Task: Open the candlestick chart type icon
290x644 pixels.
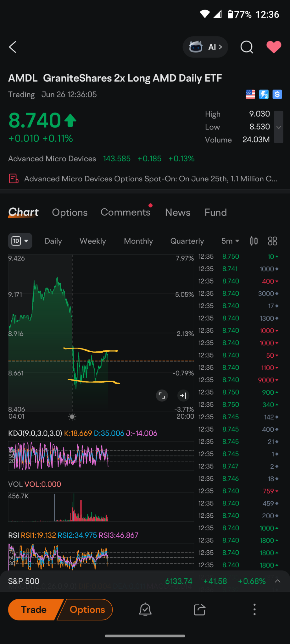Action: [x=254, y=241]
